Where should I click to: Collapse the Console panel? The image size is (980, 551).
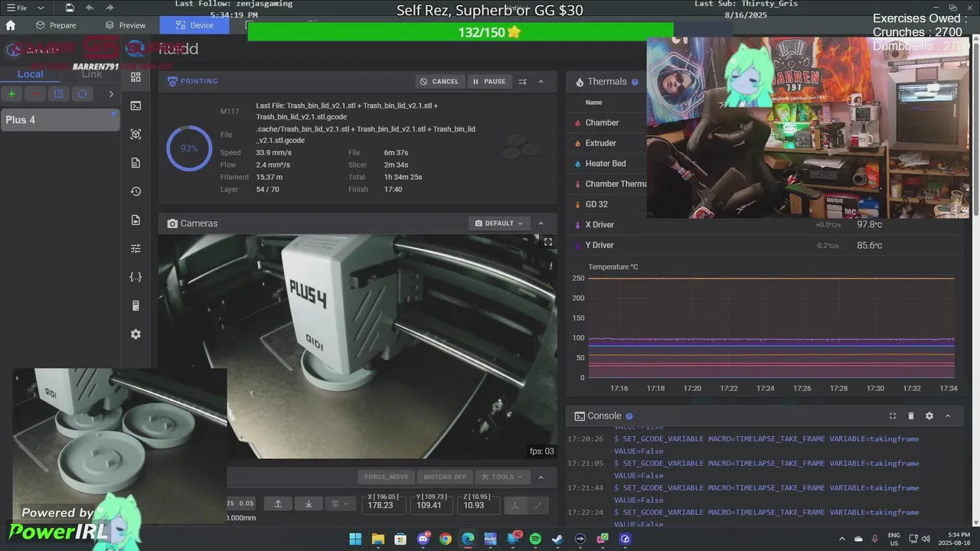948,416
